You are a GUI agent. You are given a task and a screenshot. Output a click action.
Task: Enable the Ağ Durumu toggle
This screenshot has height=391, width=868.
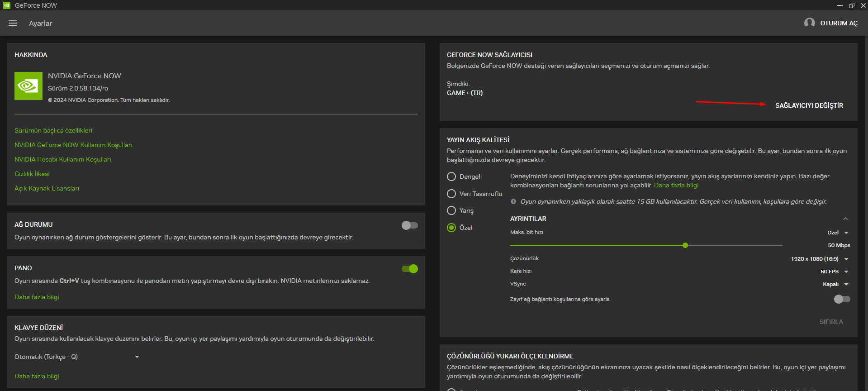pos(409,225)
